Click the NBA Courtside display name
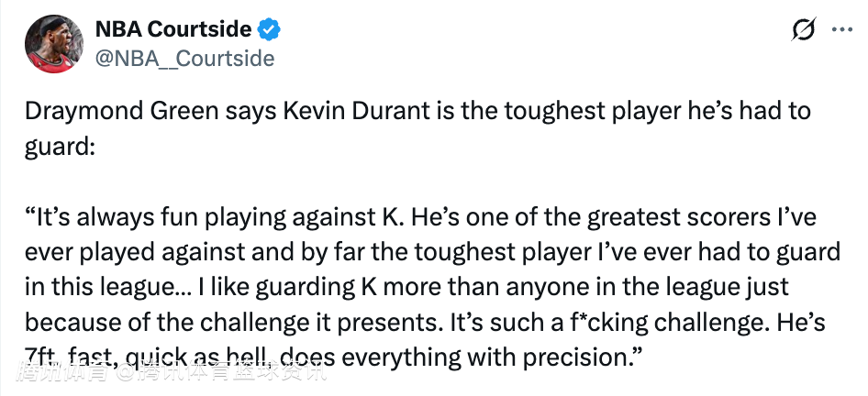The width and height of the screenshot is (868, 396). coord(173,29)
